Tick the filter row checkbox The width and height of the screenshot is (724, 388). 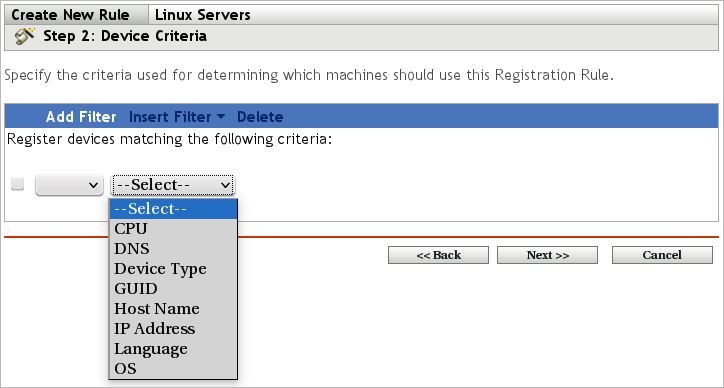(x=18, y=184)
